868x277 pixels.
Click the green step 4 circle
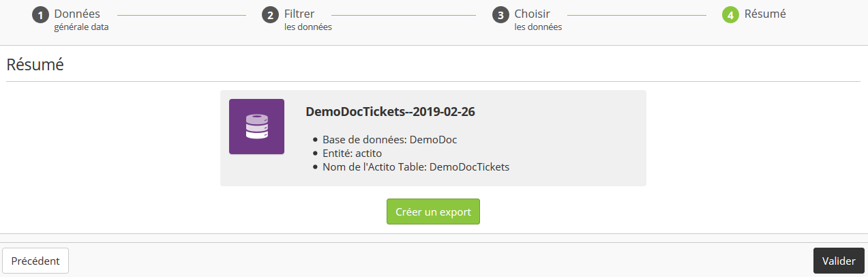coord(730,15)
